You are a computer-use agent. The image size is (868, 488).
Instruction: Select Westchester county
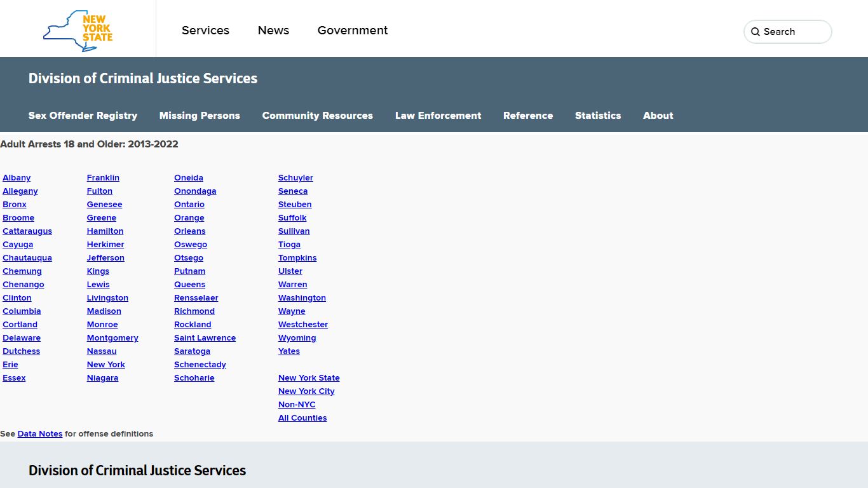click(303, 325)
